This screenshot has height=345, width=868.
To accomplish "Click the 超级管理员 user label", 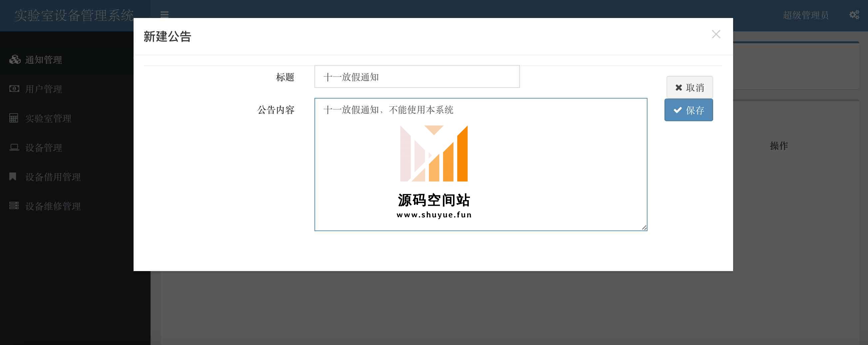I will coord(806,15).
